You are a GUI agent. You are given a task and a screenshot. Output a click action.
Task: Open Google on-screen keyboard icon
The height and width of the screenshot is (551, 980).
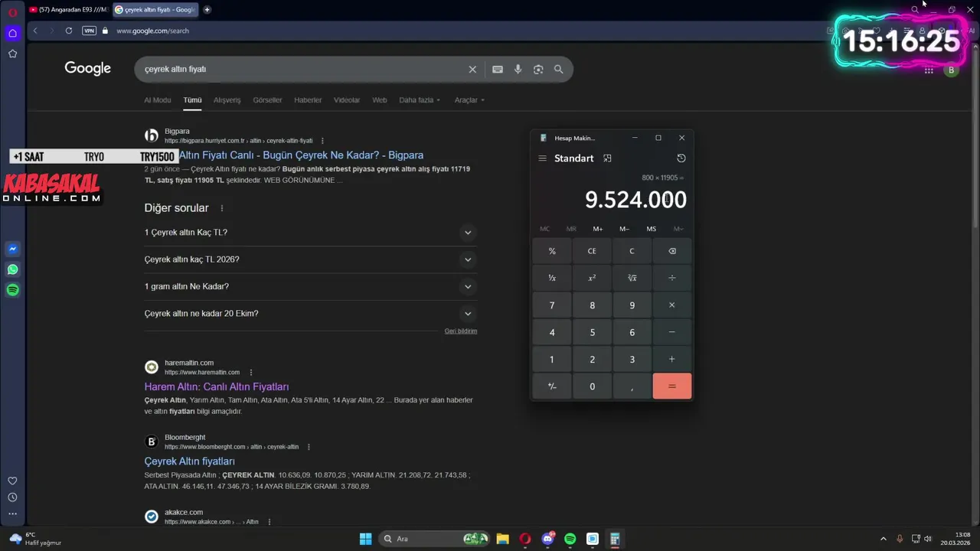click(x=498, y=69)
